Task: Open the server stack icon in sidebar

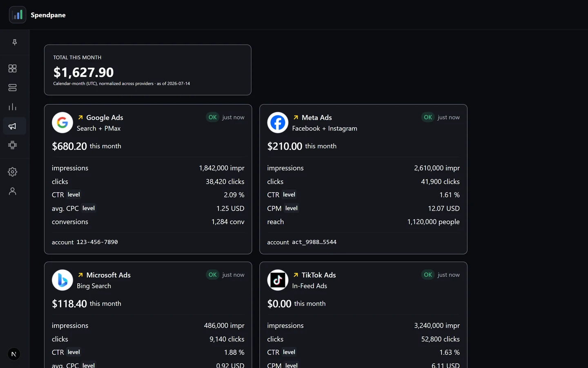Action: tap(13, 88)
